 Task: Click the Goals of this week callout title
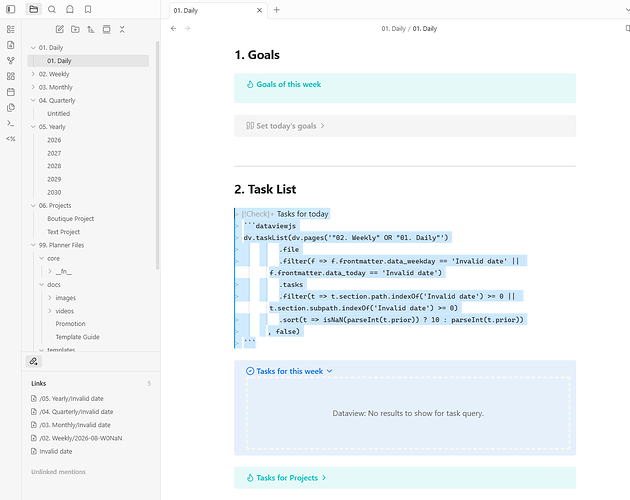pos(288,84)
